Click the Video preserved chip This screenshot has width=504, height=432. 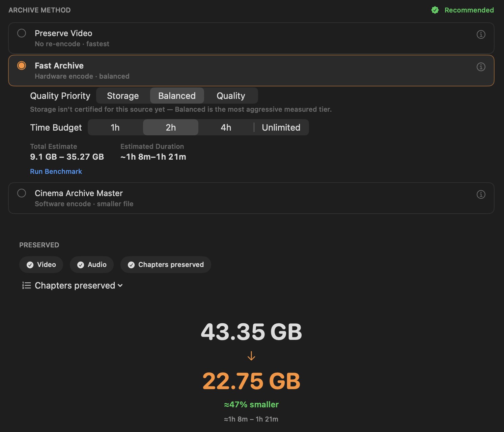click(41, 265)
